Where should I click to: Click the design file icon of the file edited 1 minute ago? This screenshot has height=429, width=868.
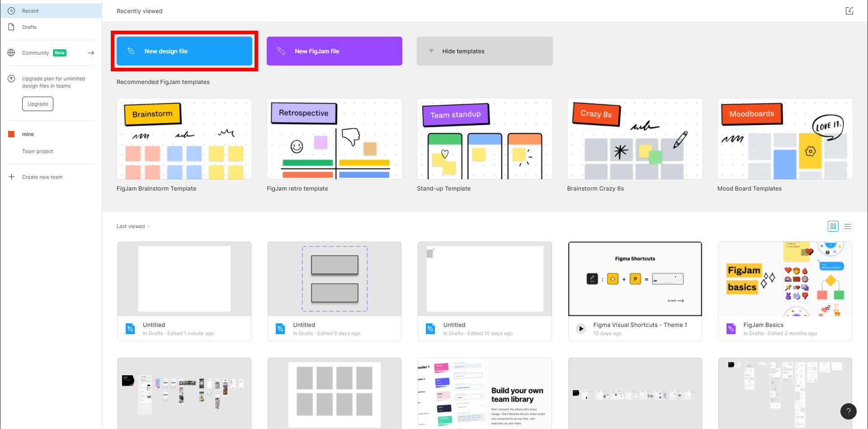(130, 329)
